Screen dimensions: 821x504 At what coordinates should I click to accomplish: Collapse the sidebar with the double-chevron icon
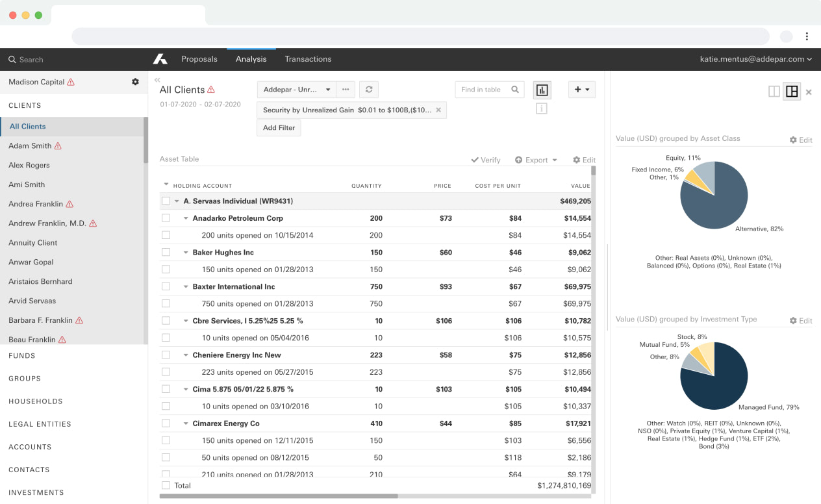tap(157, 80)
